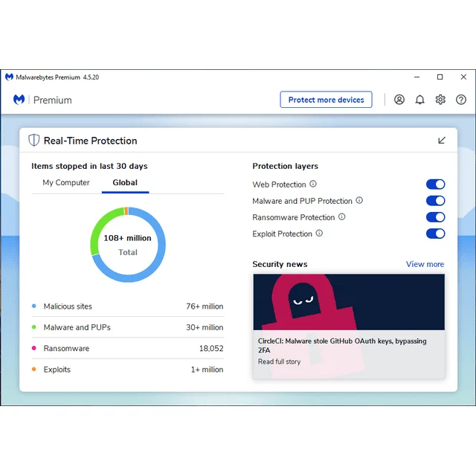
Task: Switch to the My Computer tab
Action: (66, 182)
